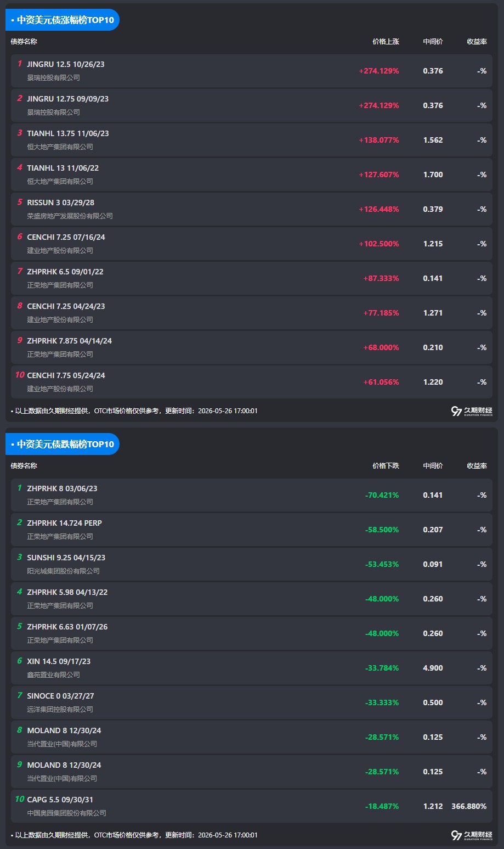
Task: Open the JINGRU 12.5 10/26/23 bond row
Action: 252,71
